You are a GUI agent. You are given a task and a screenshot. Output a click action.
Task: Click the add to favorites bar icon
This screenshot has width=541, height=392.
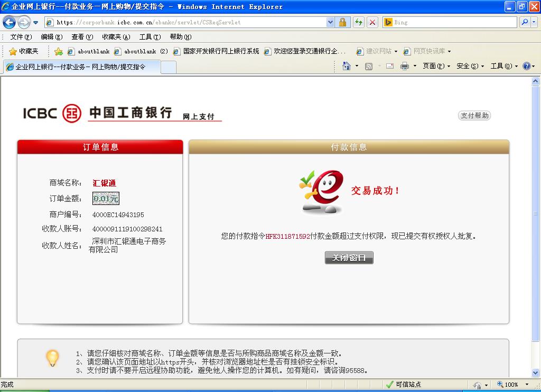coord(59,51)
